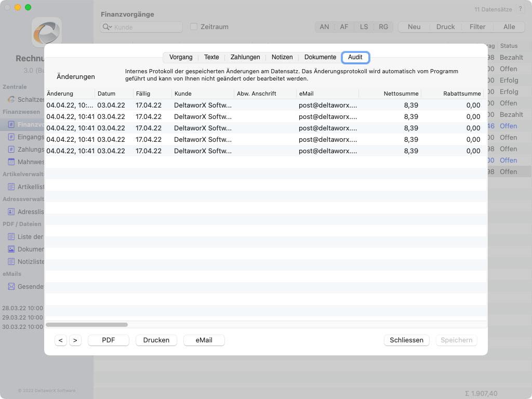Screen dimensions: 532x399
Task: Select the Notizen tab
Action: point(282,57)
